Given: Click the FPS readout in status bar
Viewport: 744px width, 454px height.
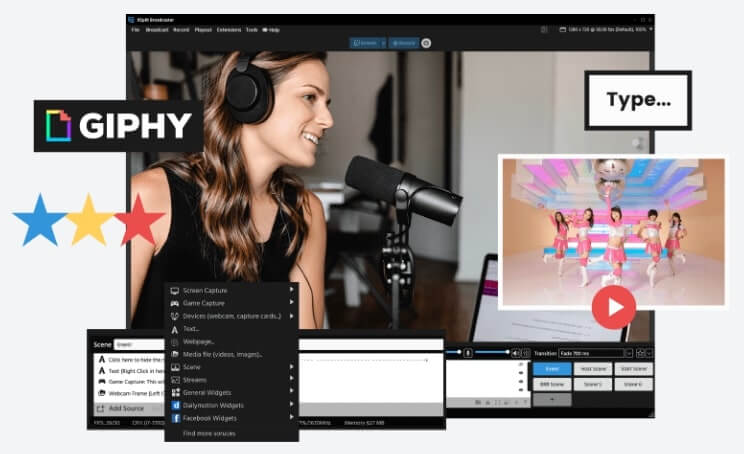Looking at the screenshot, I should (107, 423).
